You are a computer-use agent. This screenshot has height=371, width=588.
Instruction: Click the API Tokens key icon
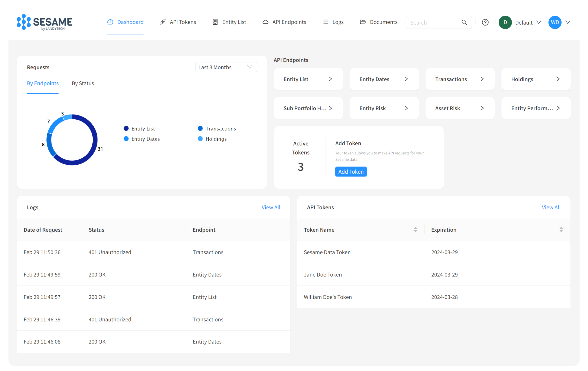coord(163,22)
